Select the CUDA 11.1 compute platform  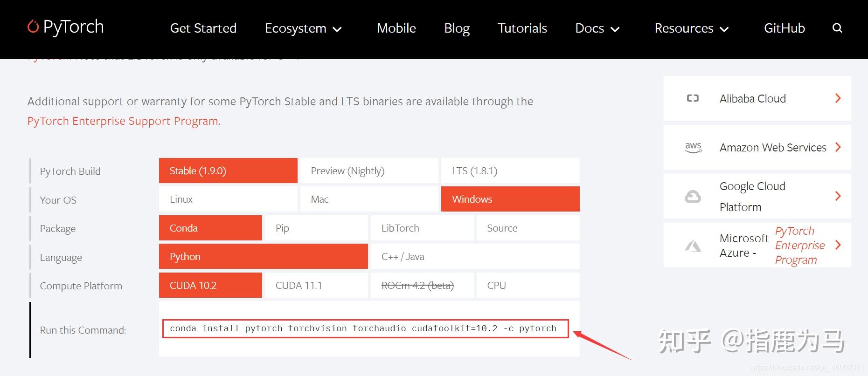(x=315, y=286)
